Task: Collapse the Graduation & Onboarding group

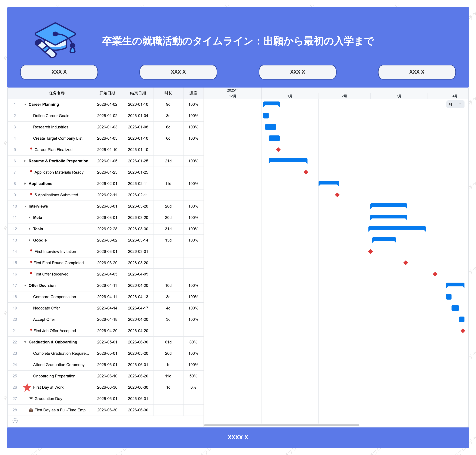Action: [x=25, y=342]
